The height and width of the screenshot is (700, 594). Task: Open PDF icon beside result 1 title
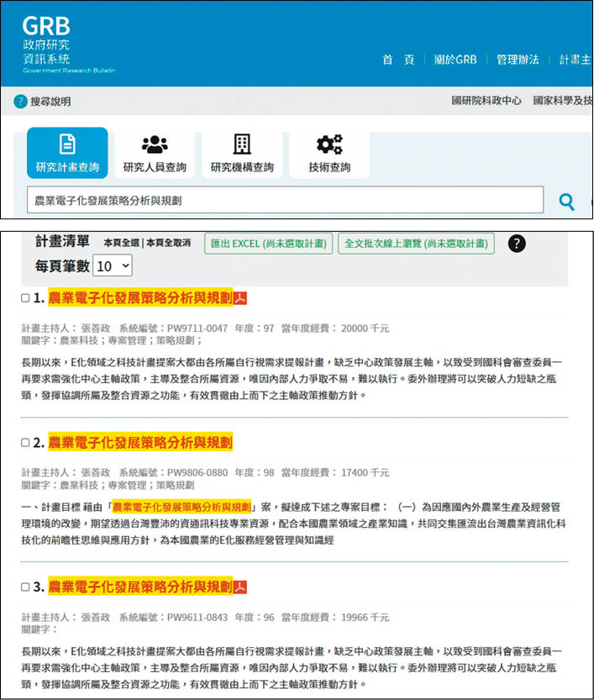pyautogui.click(x=240, y=298)
